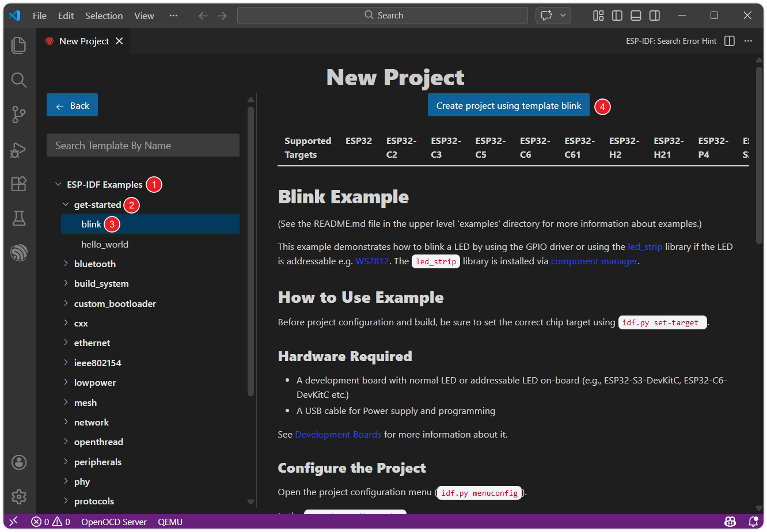
Task: Open the Run and Debug view
Action: tap(18, 150)
